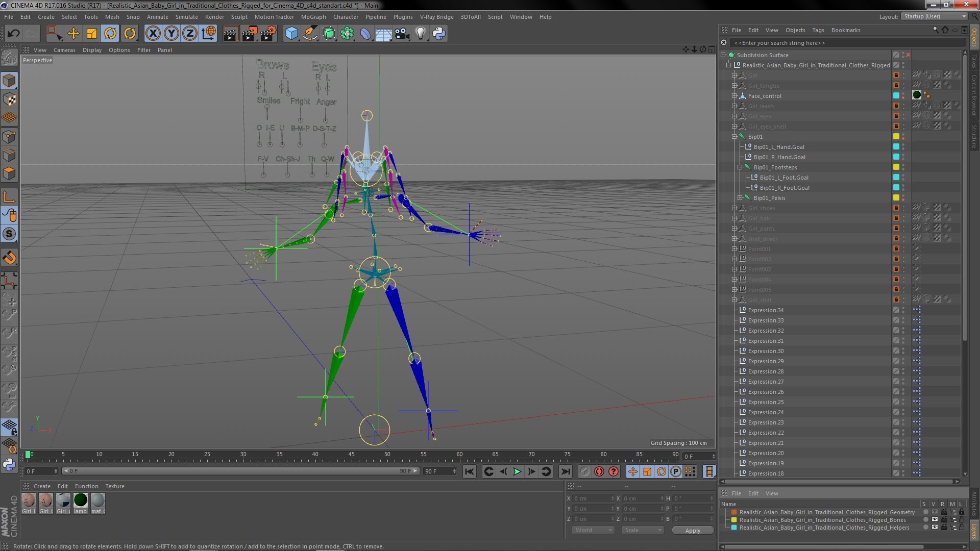Switch to Texture mode

[9, 99]
